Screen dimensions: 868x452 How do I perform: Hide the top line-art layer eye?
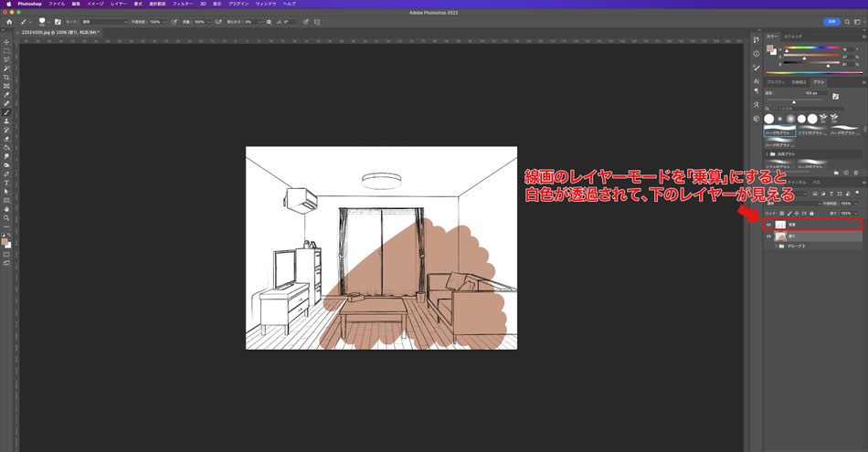769,225
